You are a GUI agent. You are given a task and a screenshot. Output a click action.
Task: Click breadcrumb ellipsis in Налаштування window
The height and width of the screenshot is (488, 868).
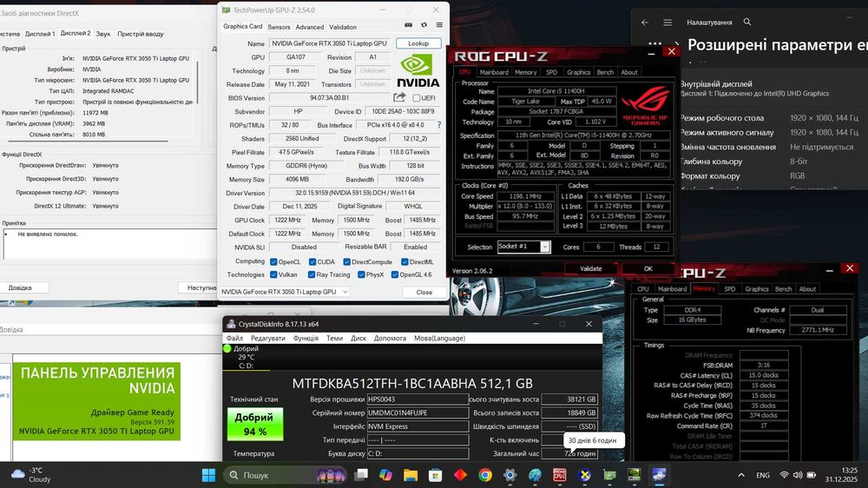pyautogui.click(x=654, y=43)
